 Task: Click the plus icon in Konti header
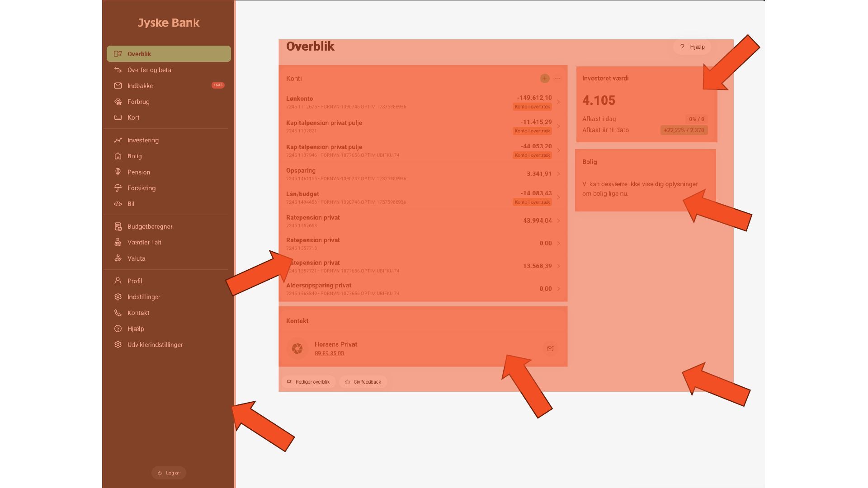click(x=544, y=79)
